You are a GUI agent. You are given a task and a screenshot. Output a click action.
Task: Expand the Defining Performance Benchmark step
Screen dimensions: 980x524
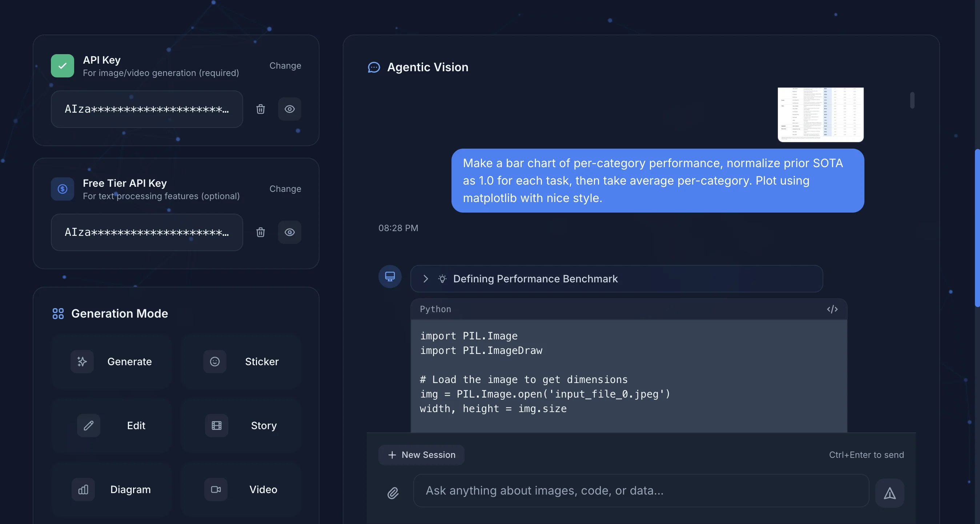tap(426, 279)
